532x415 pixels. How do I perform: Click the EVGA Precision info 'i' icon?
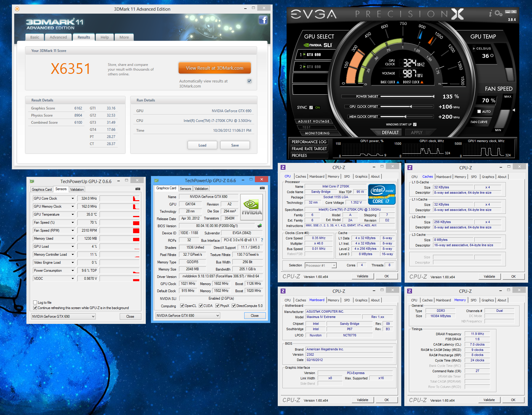tap(490, 13)
